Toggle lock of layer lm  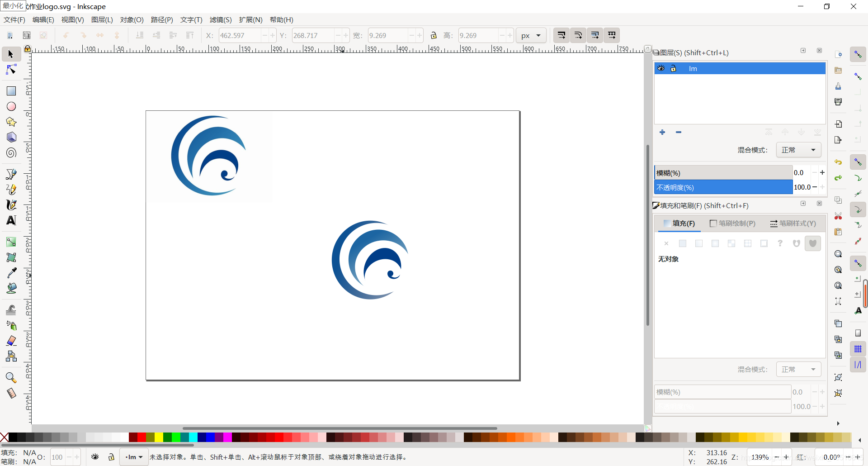tap(673, 68)
